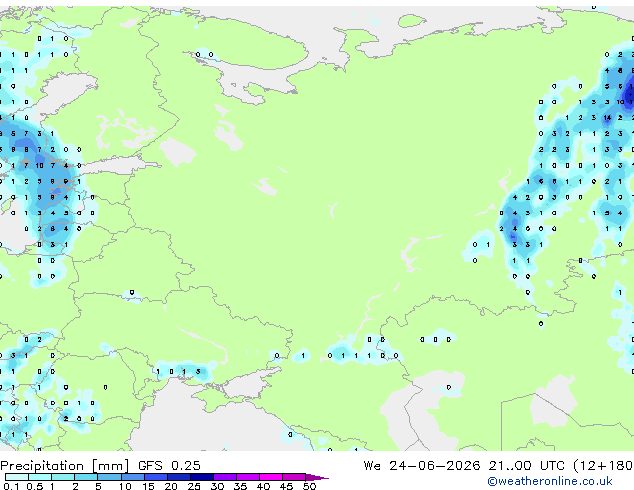
Task: Click the legend value '25'
Action: coord(194,486)
